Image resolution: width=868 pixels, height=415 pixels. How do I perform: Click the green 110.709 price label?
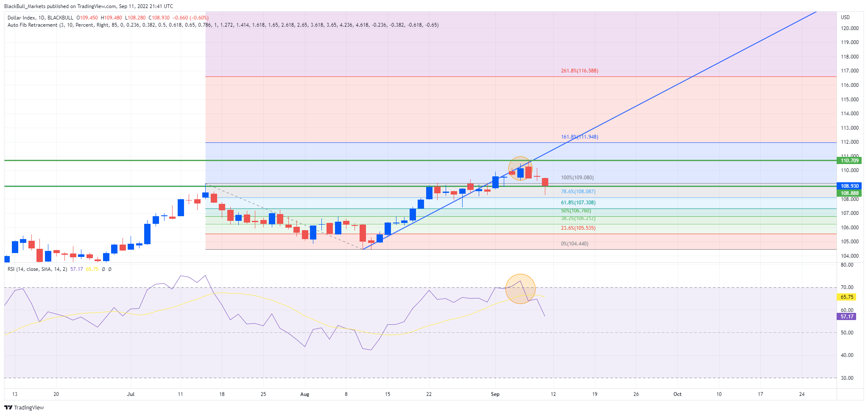(x=850, y=161)
